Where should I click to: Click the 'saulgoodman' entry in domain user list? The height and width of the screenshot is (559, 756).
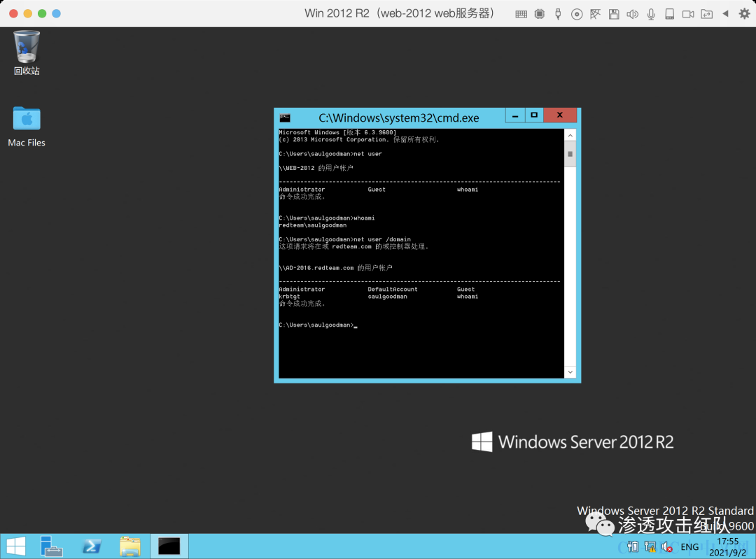point(387,297)
